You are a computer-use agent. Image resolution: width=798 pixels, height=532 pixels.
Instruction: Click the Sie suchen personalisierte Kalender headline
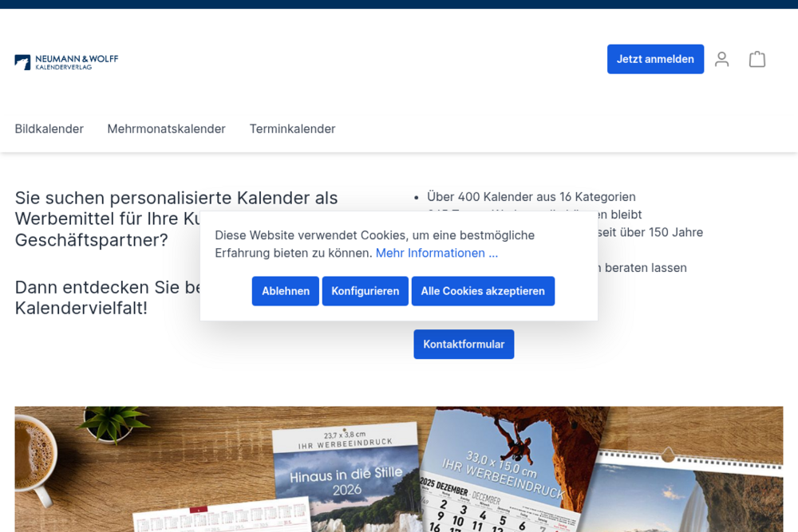coord(176,198)
